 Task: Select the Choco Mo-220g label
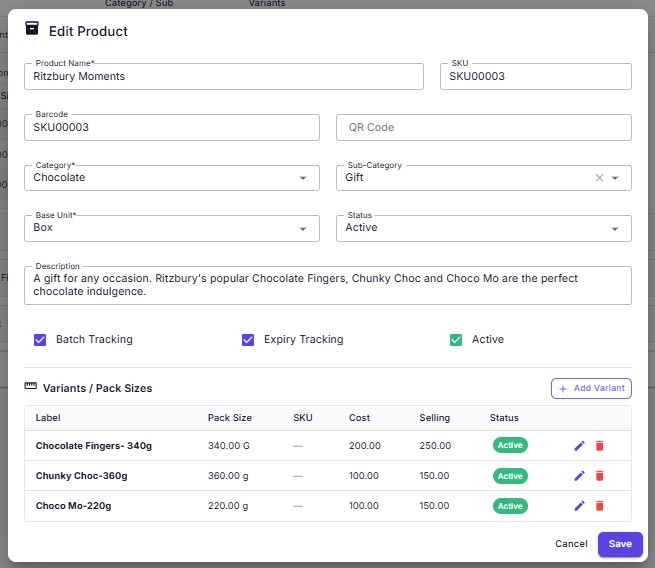point(74,506)
